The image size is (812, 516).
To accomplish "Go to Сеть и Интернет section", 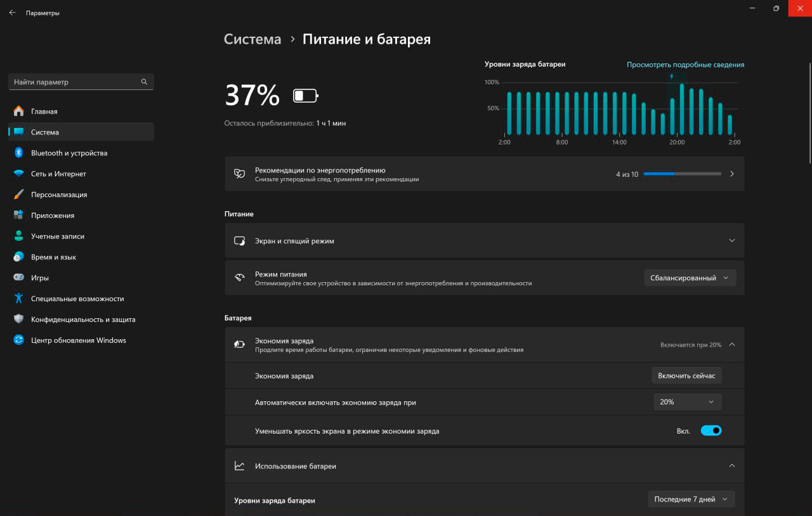I will point(81,174).
